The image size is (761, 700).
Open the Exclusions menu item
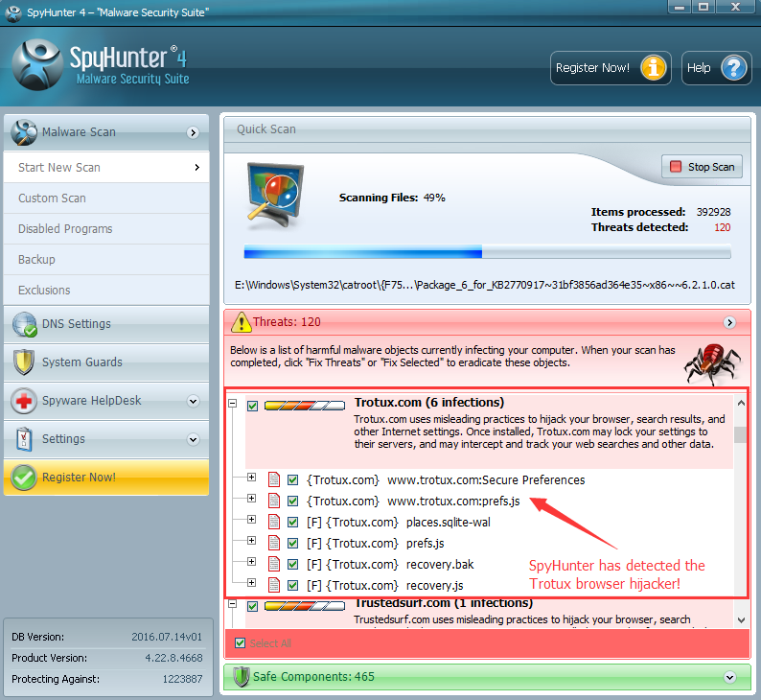(44, 291)
